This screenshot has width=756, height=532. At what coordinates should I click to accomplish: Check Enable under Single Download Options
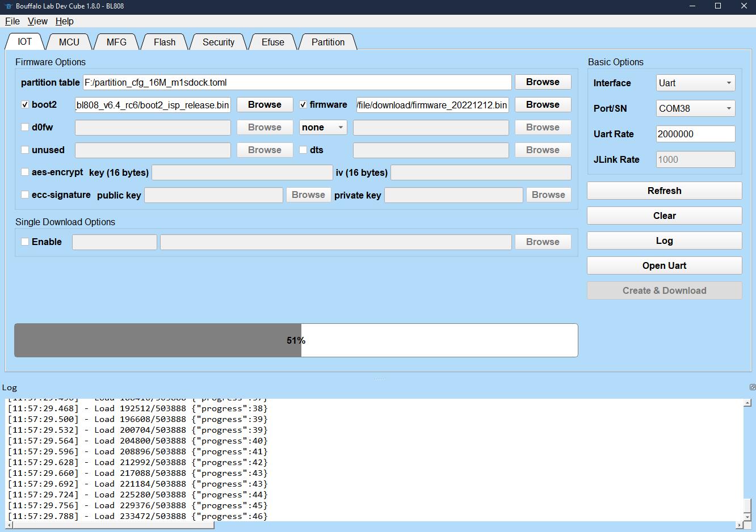tap(25, 242)
